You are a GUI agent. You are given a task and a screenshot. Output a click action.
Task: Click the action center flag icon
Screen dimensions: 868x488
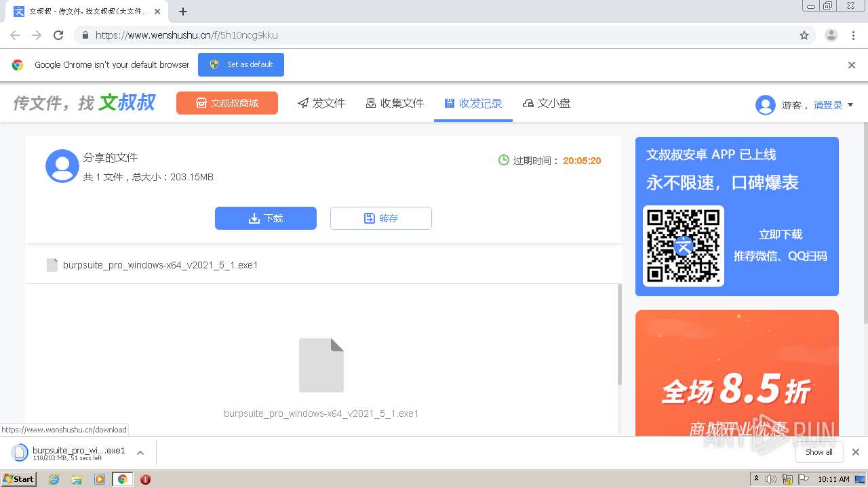tap(804, 479)
